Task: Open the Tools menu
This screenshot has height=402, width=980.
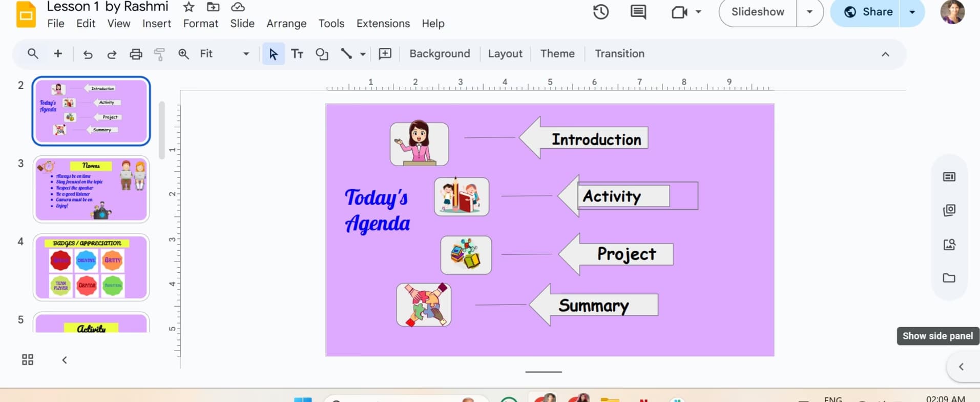Action: [x=331, y=24]
